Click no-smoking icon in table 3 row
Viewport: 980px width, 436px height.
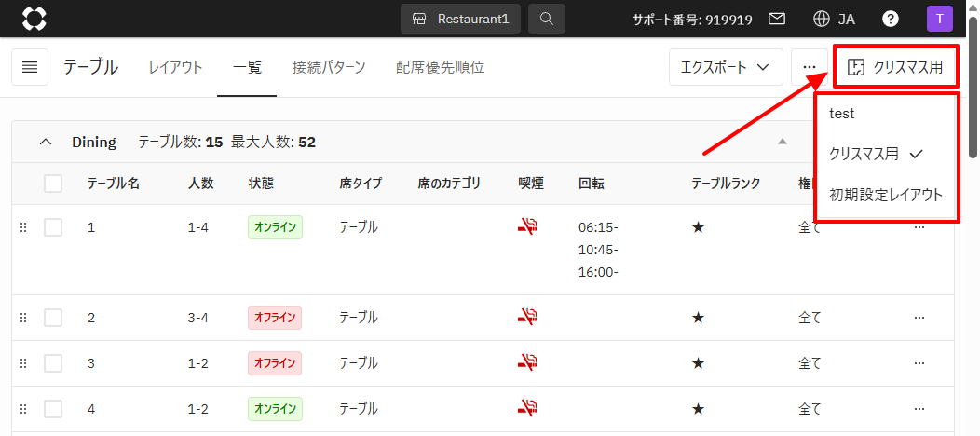tap(527, 363)
